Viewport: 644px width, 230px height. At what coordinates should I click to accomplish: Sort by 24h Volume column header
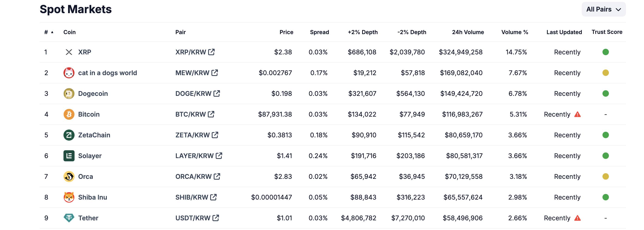pyautogui.click(x=468, y=32)
